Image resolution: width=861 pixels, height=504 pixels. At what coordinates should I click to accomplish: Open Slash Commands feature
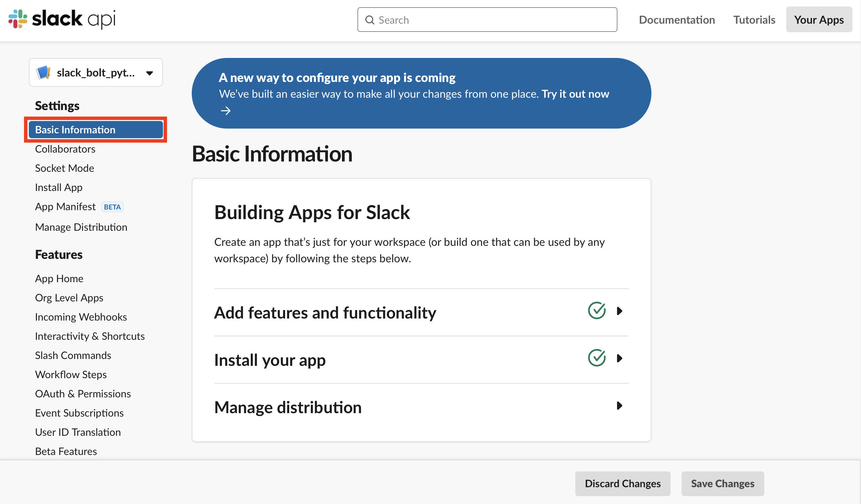pyautogui.click(x=73, y=355)
